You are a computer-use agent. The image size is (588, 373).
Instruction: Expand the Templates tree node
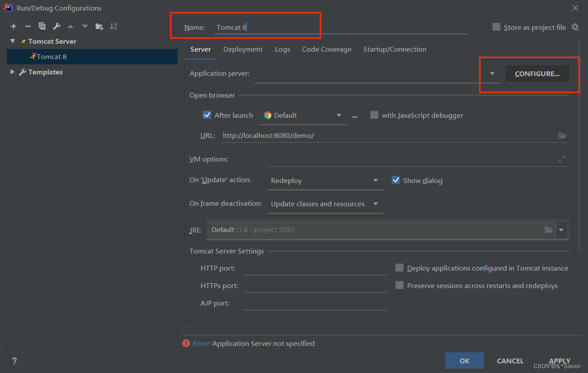13,72
